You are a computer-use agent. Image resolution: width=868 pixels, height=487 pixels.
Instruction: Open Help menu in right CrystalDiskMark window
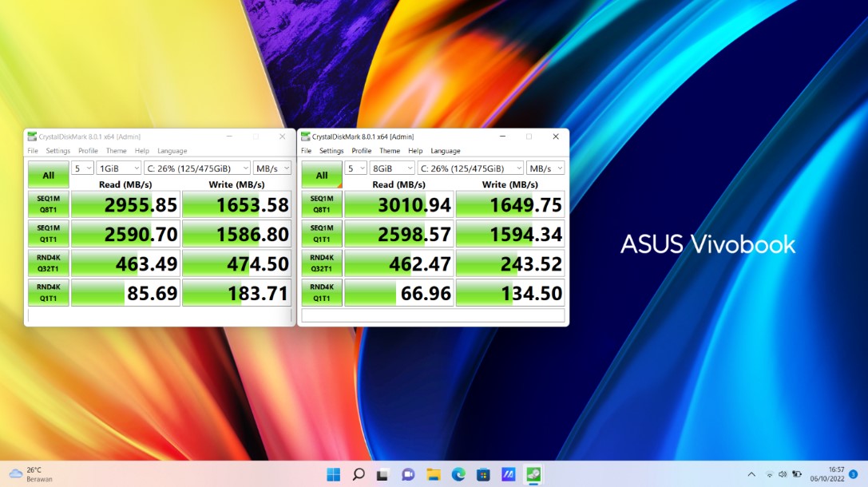coord(415,151)
